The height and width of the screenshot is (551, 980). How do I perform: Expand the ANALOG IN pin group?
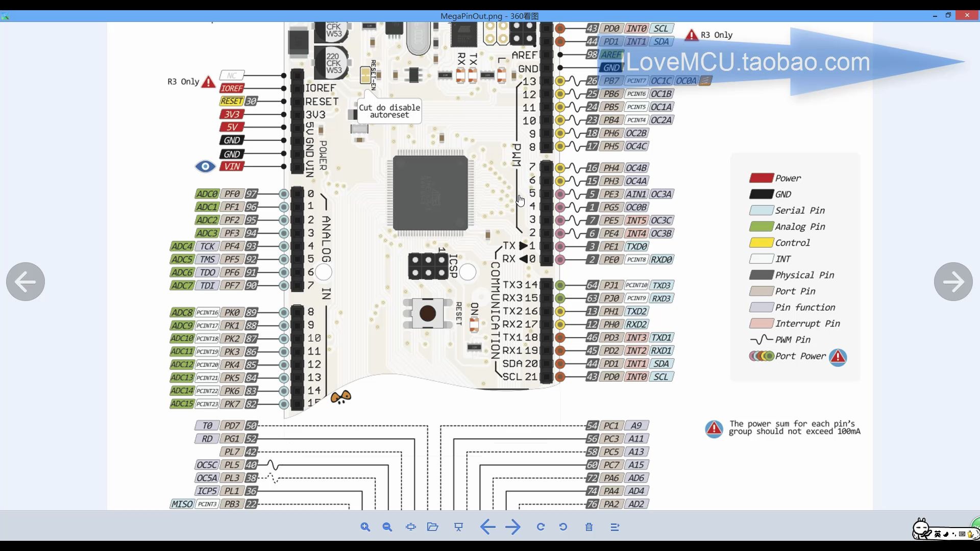click(325, 272)
